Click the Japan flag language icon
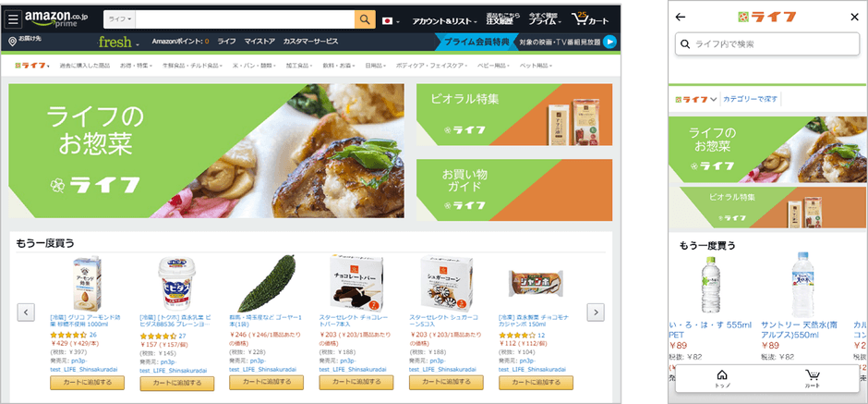This screenshot has width=868, height=404. (388, 21)
